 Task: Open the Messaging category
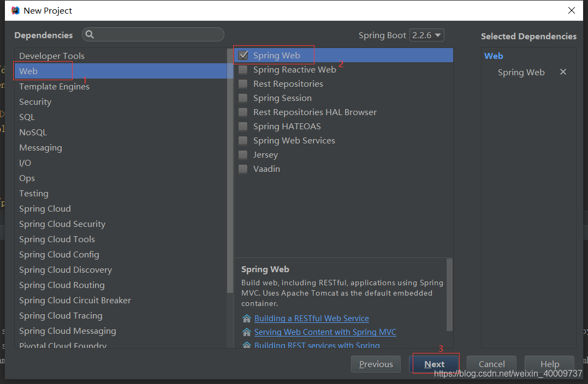[x=121, y=148]
